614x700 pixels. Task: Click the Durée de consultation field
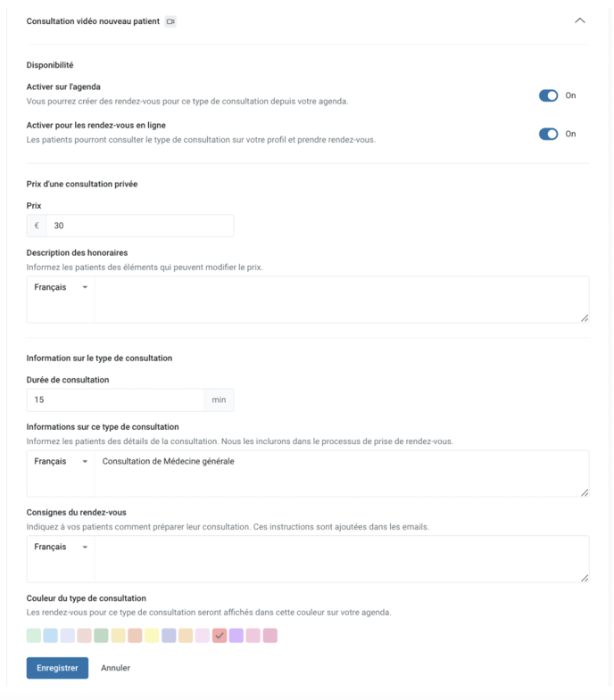(116, 399)
